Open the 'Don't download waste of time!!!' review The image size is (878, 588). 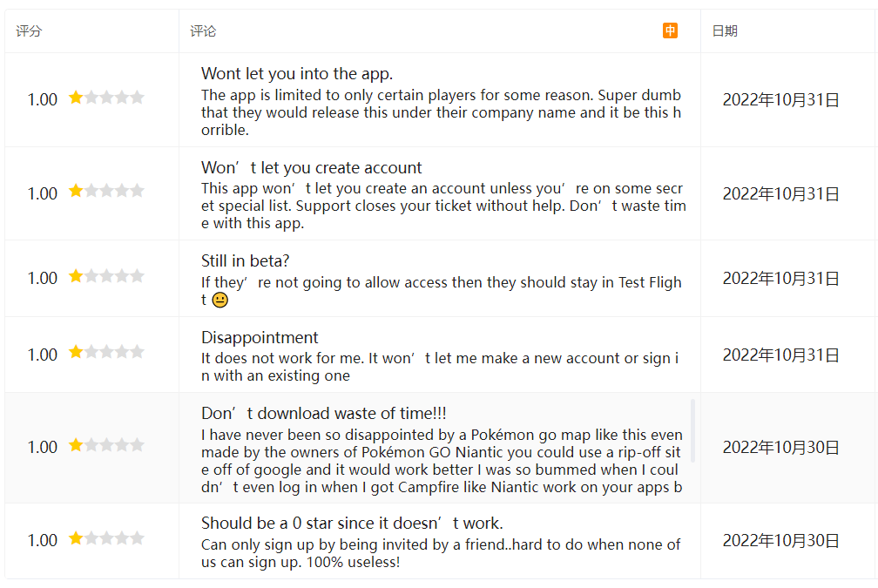coord(323,414)
